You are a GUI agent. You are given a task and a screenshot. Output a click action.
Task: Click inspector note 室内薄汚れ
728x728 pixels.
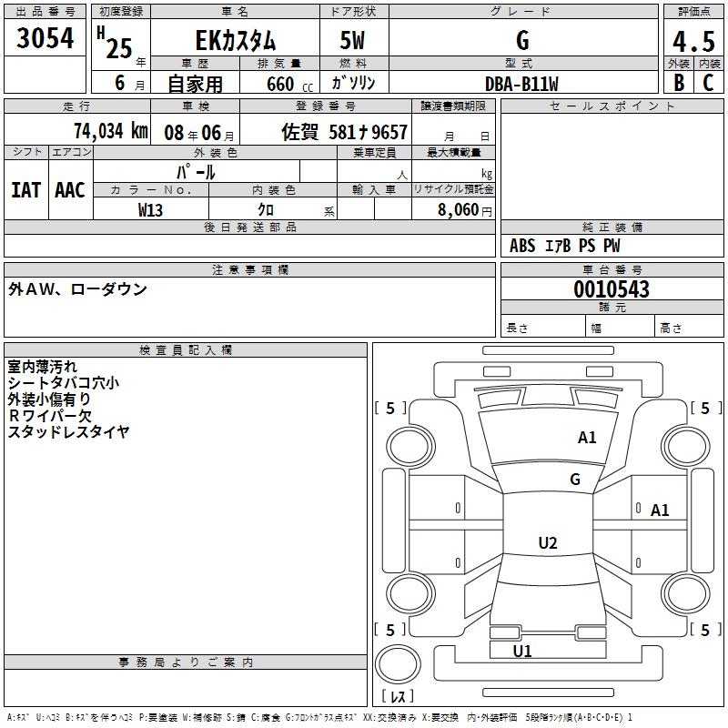42,367
